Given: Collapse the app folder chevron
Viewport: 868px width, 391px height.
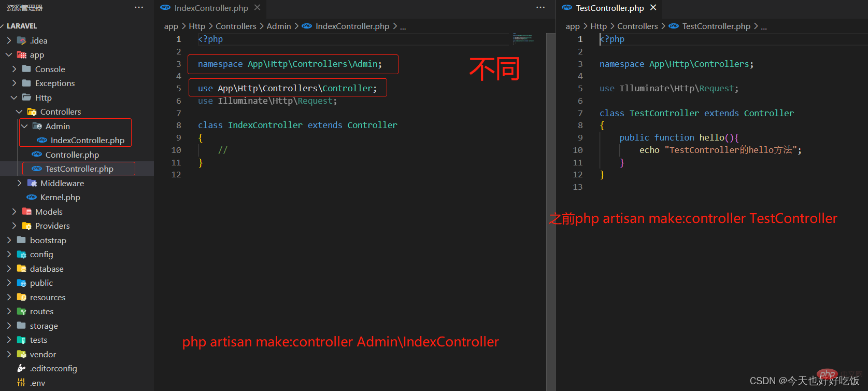Looking at the screenshot, I should click(x=9, y=55).
